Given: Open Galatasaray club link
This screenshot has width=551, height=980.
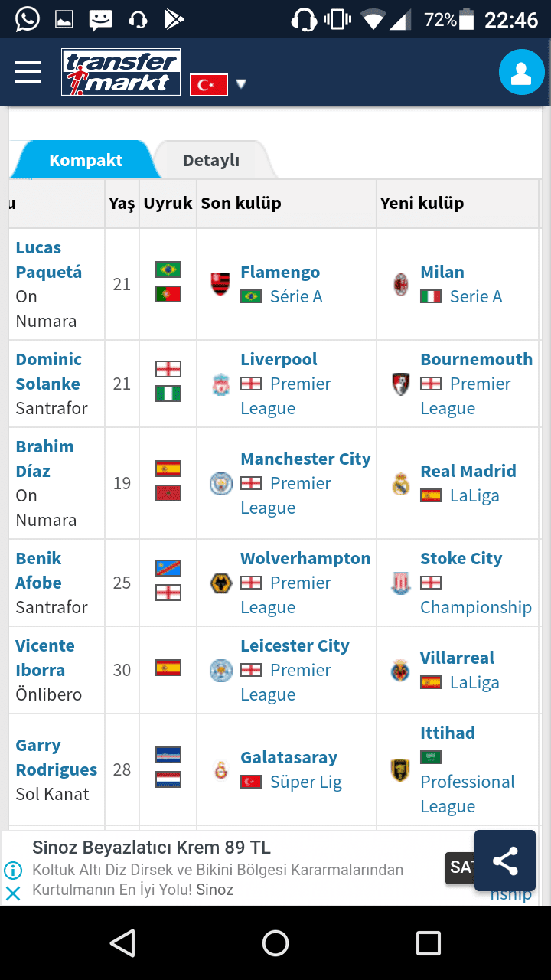Looking at the screenshot, I should 289,757.
